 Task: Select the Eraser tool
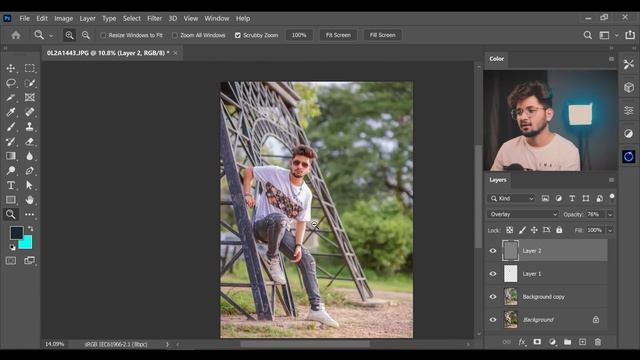[29, 142]
